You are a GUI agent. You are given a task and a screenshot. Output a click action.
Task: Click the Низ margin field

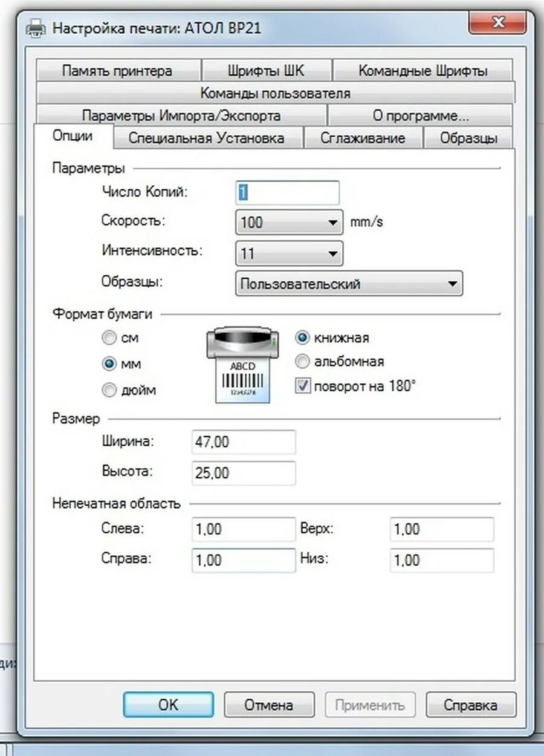tap(442, 560)
